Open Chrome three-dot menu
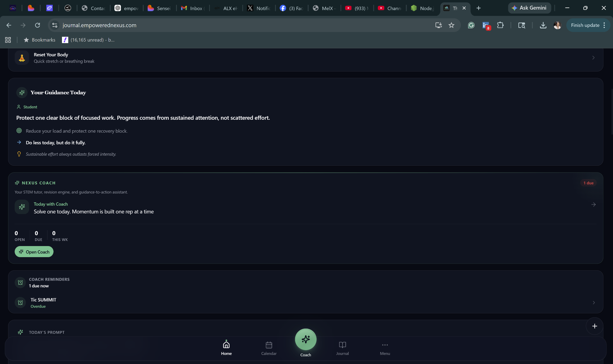Image resolution: width=613 pixels, height=364 pixels. [x=604, y=25]
